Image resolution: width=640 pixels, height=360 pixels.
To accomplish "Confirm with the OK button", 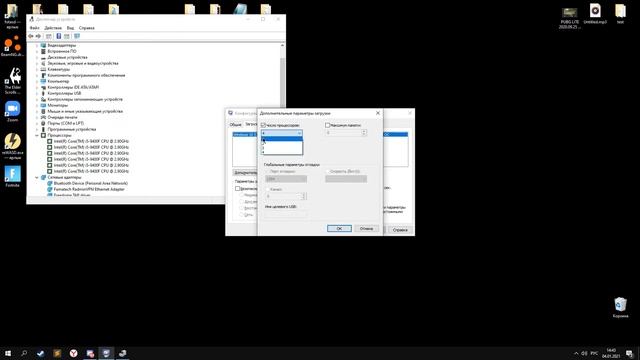I will click(x=339, y=229).
